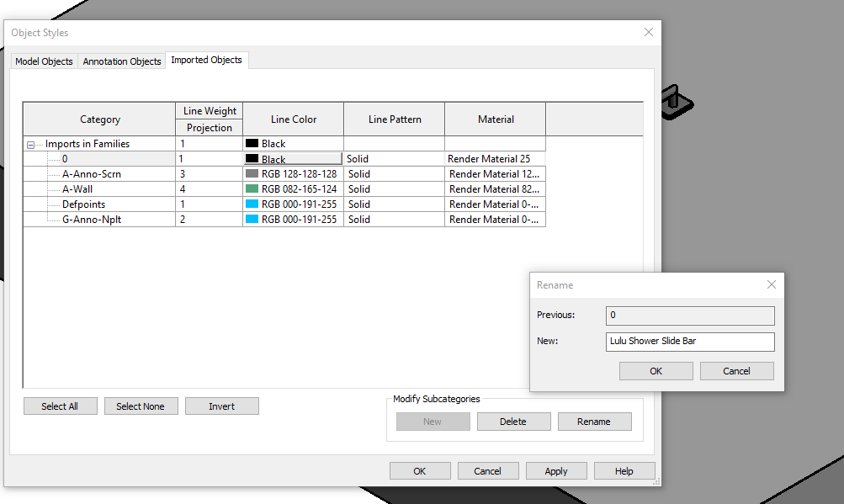Open Help from Object Styles dialog
Viewport: 844px width, 504px height.
624,471
